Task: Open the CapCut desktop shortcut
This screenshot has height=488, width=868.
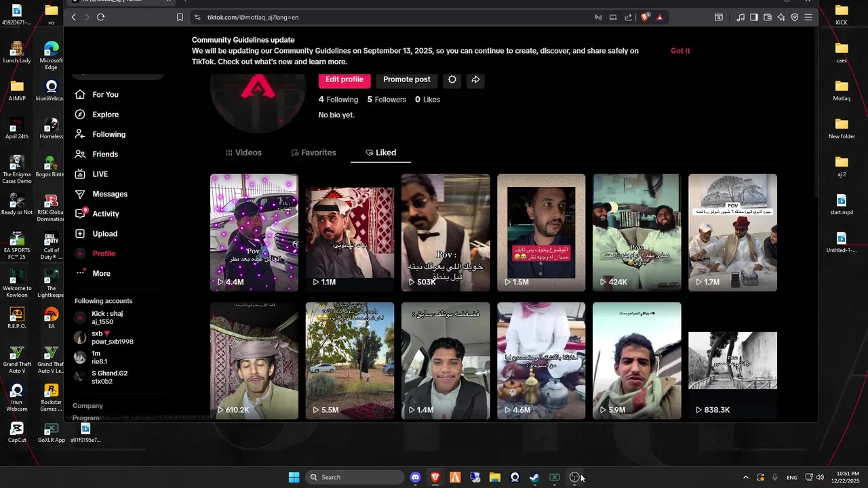Action: [x=17, y=432]
